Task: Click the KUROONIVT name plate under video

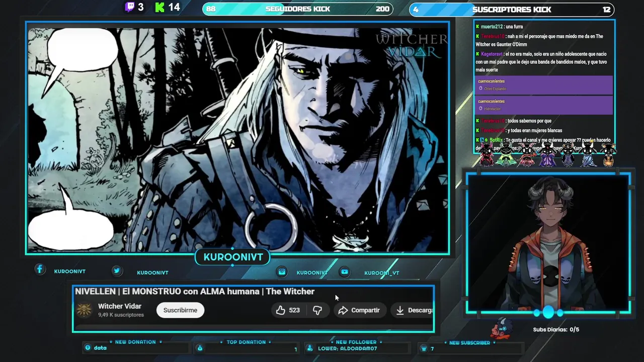Action: [233, 257]
